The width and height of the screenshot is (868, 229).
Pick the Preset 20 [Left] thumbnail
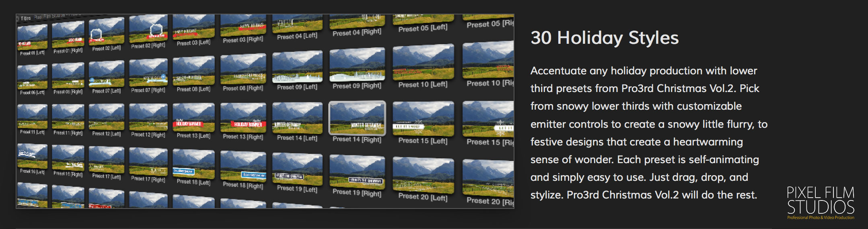(423, 175)
